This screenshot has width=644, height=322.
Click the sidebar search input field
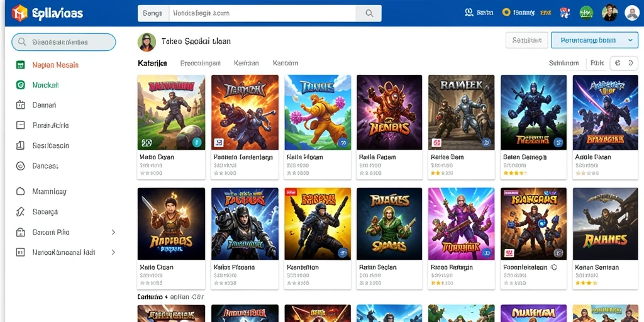coord(64,42)
